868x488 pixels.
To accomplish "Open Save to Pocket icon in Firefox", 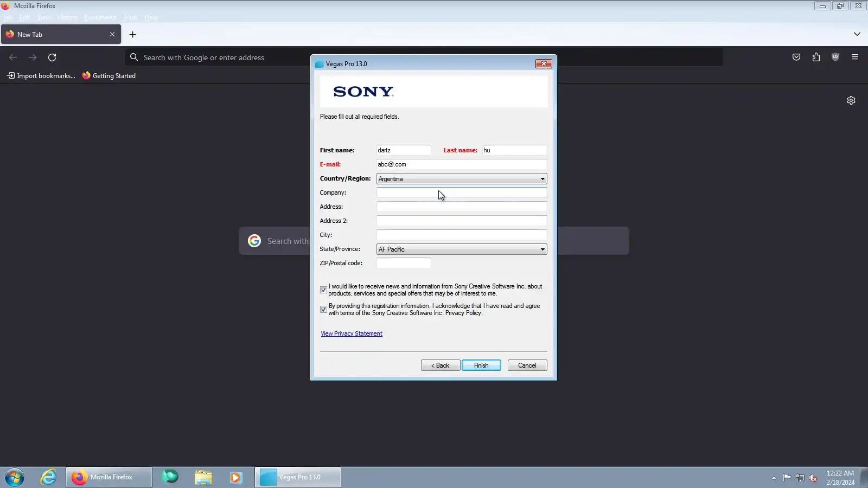I will (x=796, y=57).
